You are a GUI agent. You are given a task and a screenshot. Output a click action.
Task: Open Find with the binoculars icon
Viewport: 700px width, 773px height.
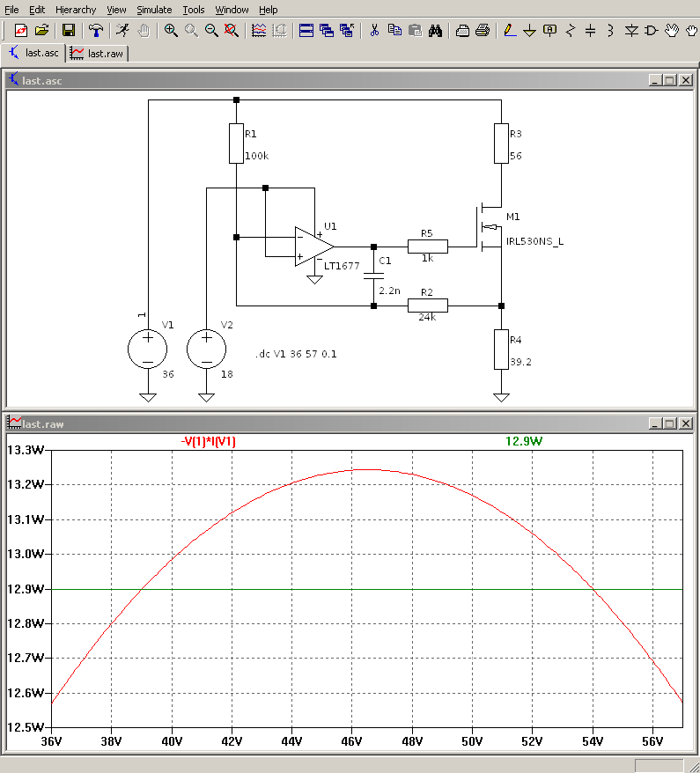pyautogui.click(x=435, y=31)
